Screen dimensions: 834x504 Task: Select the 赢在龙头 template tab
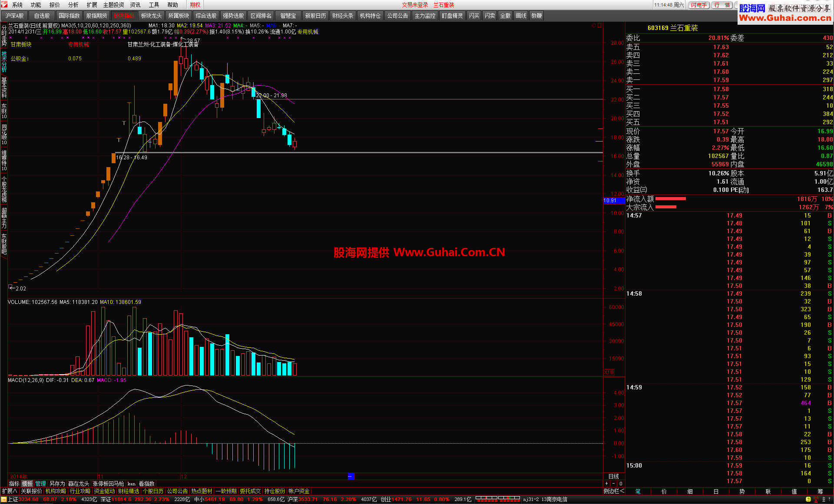(x=79, y=484)
